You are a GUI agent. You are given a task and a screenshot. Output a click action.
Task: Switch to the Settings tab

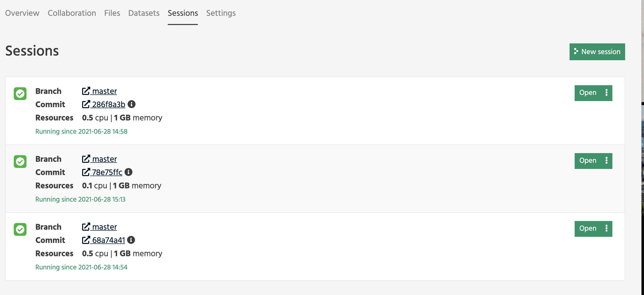[x=221, y=13]
